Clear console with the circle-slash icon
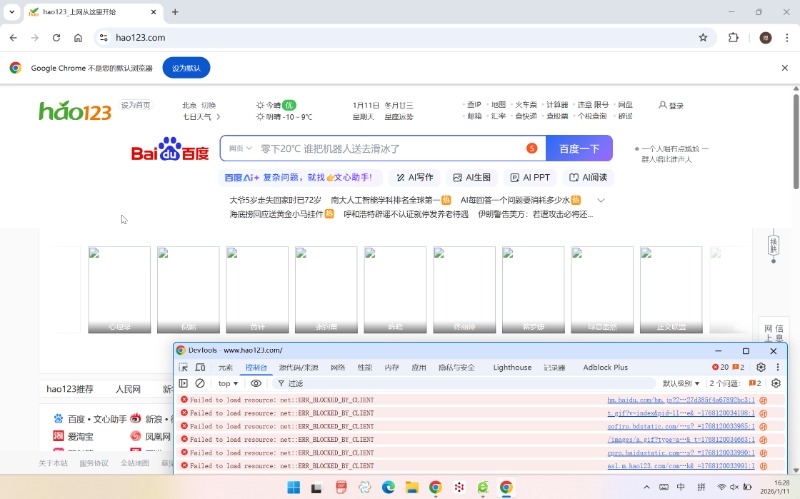800x499 pixels. (x=200, y=384)
